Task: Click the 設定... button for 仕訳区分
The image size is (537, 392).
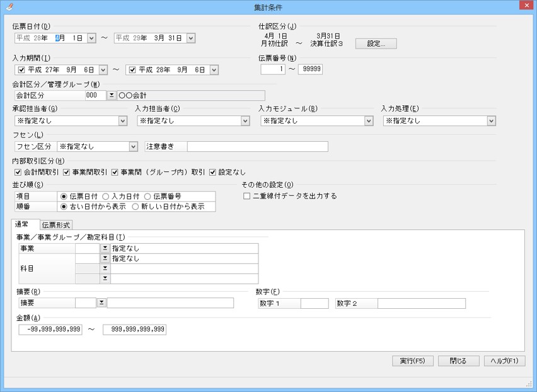Action: (376, 43)
